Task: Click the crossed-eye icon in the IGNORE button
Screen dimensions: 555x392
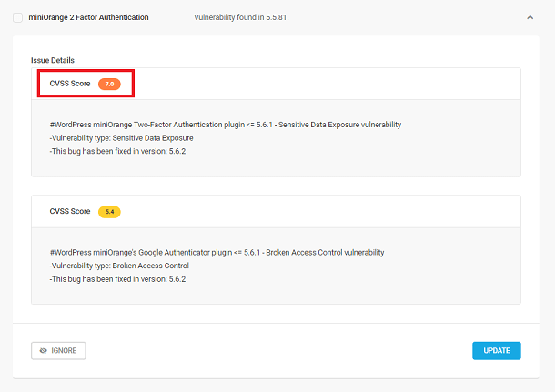Action: pos(43,350)
